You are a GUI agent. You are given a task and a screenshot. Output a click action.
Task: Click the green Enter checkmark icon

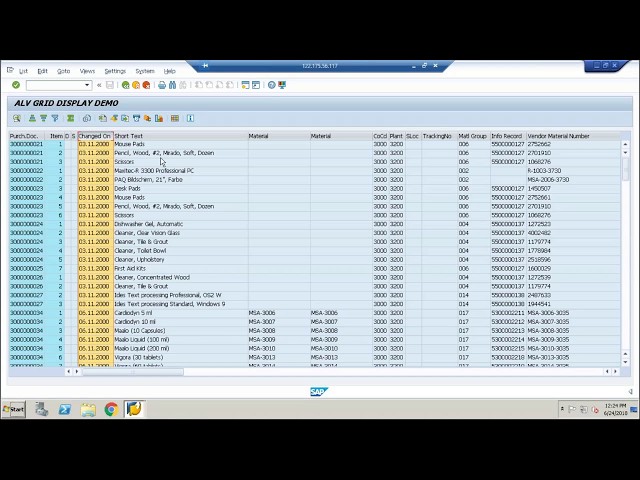point(16,85)
